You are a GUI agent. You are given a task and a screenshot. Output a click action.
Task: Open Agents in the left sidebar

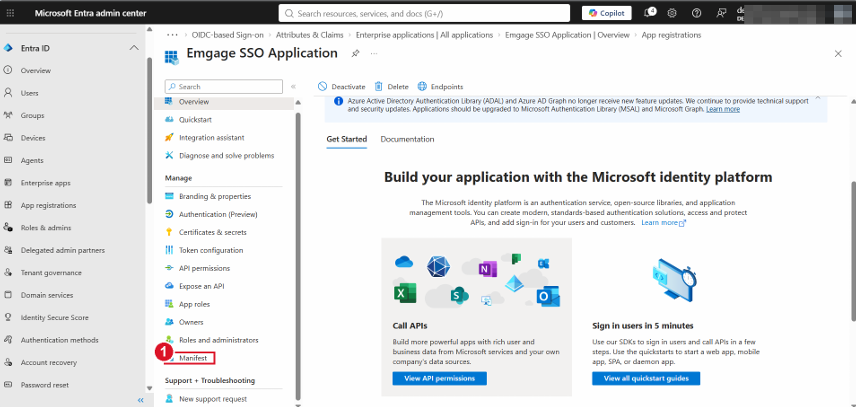(x=32, y=160)
